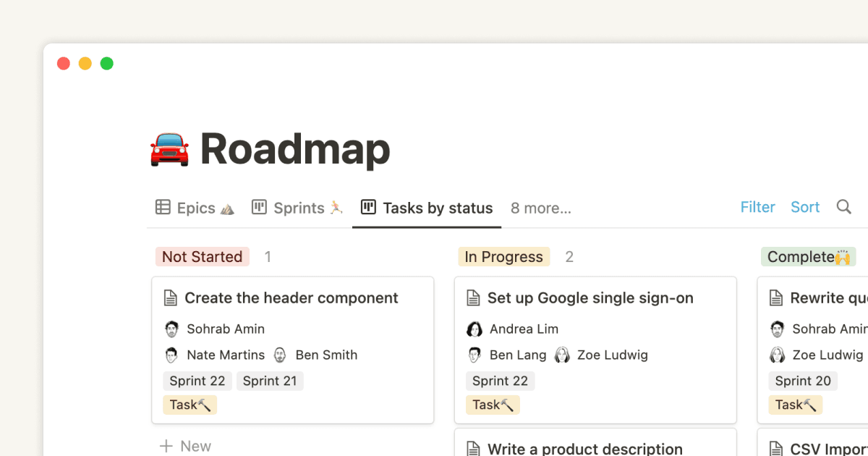
Task: Select the Tasks by status tab
Action: [437, 208]
